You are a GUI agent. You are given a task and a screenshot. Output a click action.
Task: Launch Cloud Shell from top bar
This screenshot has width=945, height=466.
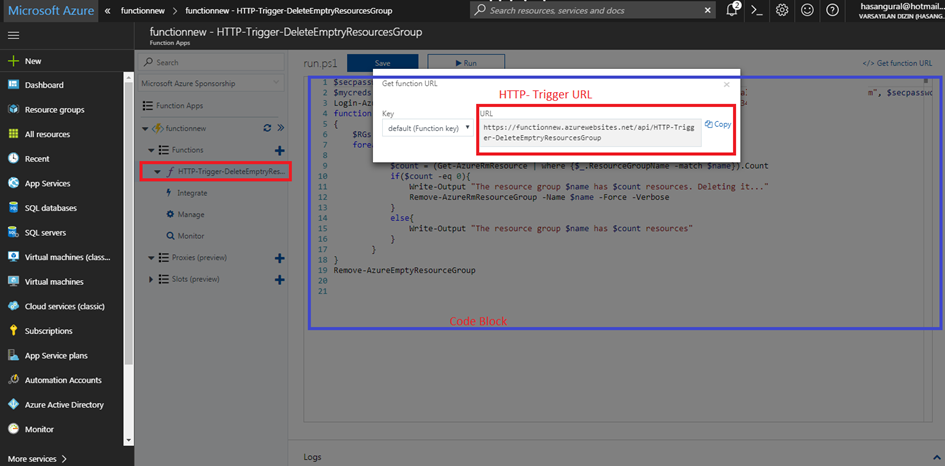[758, 10]
